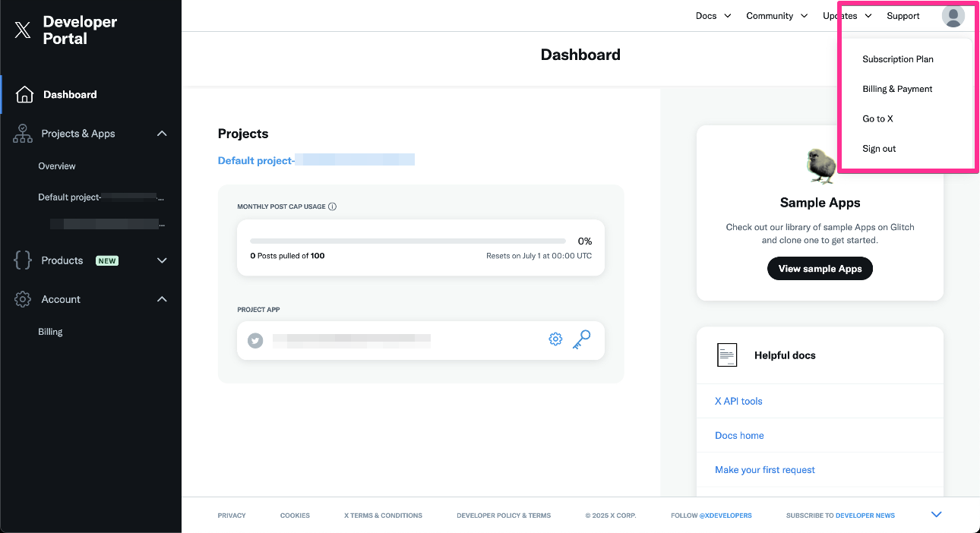
Task: Open the Docs dropdown menu
Action: pos(713,16)
